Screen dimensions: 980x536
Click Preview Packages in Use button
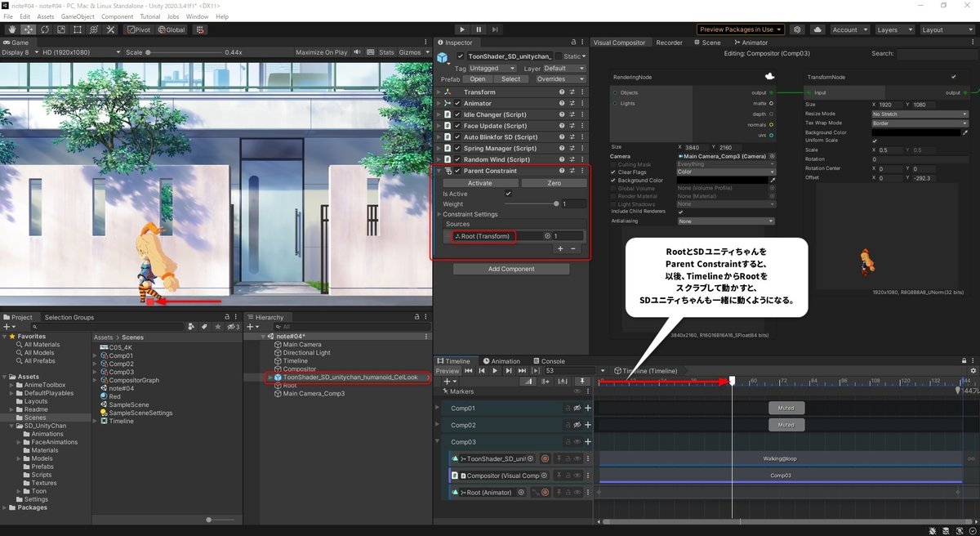[741, 29]
